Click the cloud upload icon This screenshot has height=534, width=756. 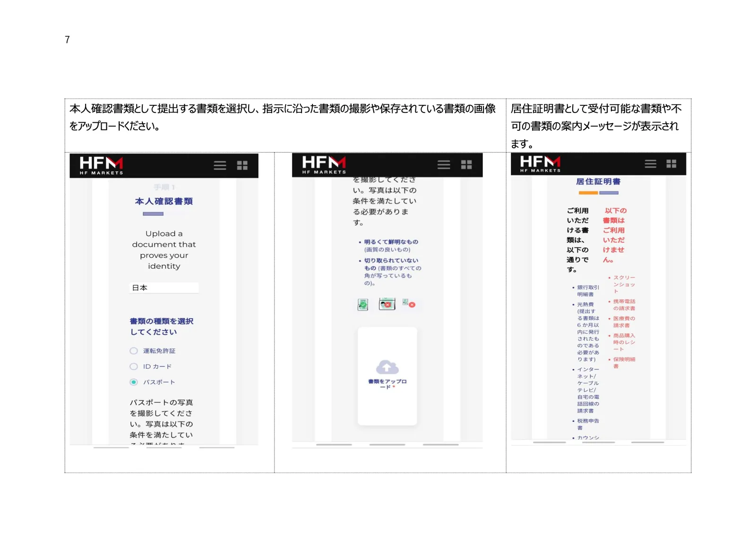(x=387, y=367)
